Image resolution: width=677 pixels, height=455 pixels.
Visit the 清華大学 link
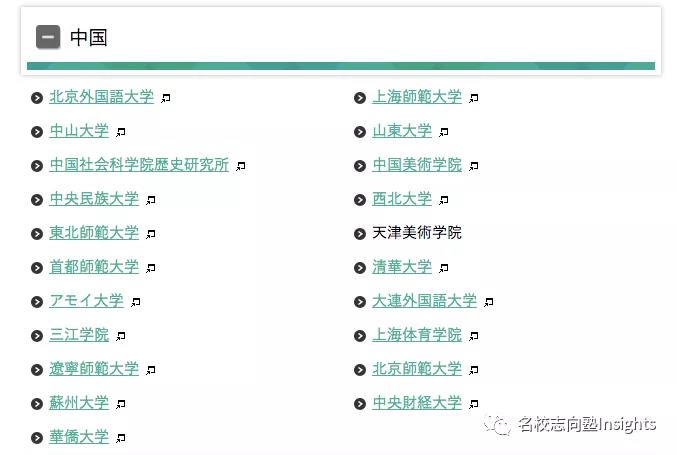[402, 267]
